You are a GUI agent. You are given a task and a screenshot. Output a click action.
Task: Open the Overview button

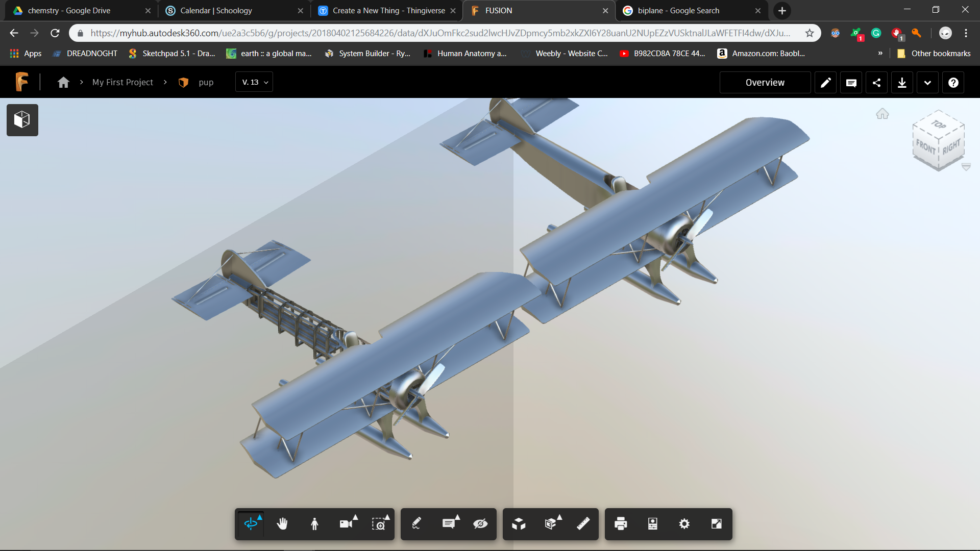[765, 82]
